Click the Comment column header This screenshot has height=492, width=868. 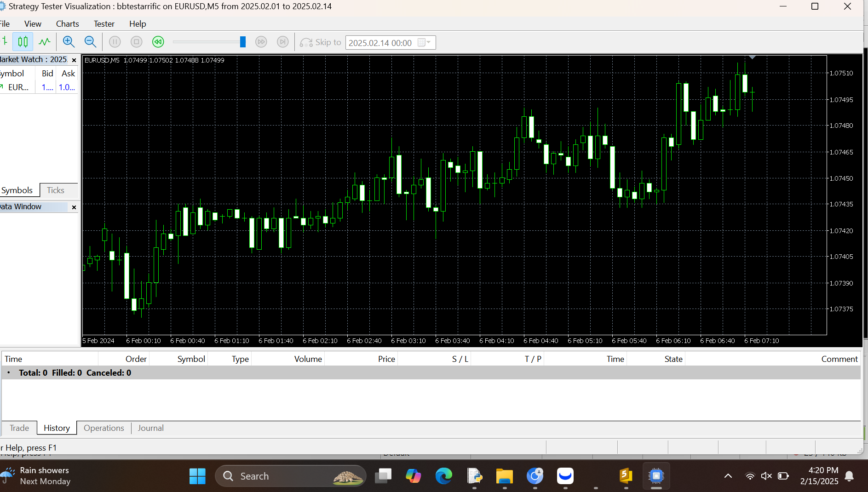(773, 359)
